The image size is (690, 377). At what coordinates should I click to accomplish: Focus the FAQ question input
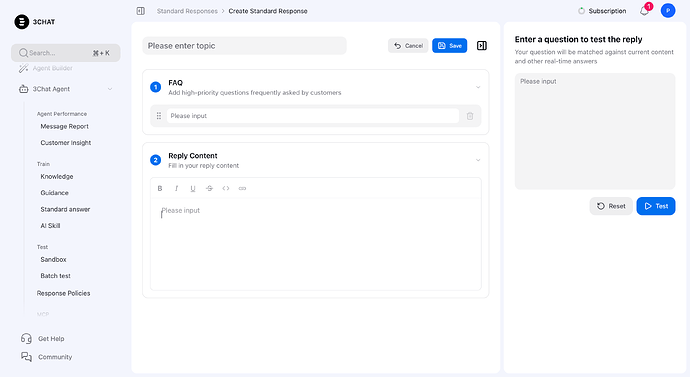point(313,116)
